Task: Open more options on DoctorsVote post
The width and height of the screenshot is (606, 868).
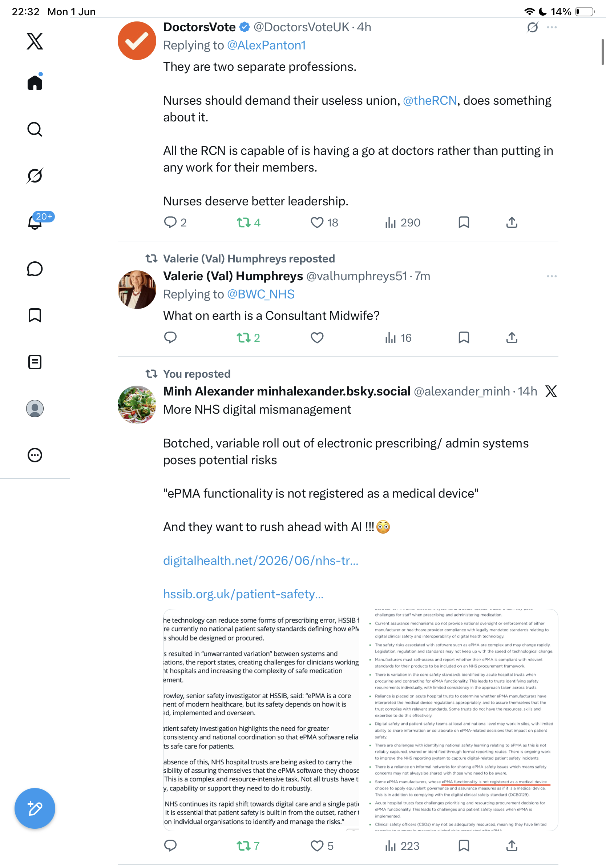Action: (x=552, y=27)
